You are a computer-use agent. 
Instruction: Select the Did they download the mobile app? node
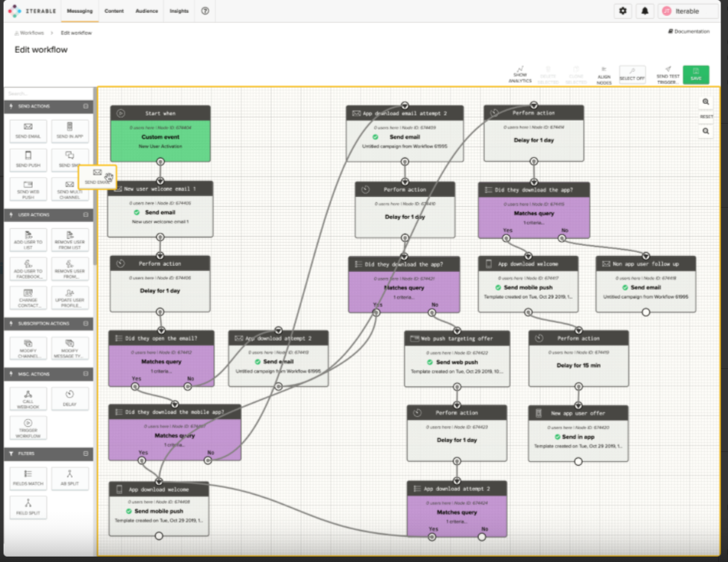point(175,432)
